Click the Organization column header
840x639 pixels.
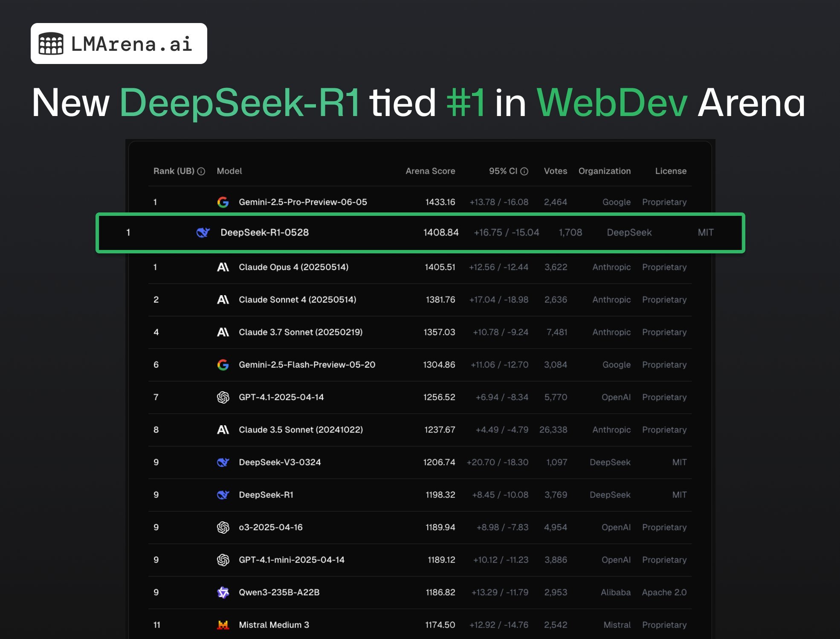click(605, 171)
